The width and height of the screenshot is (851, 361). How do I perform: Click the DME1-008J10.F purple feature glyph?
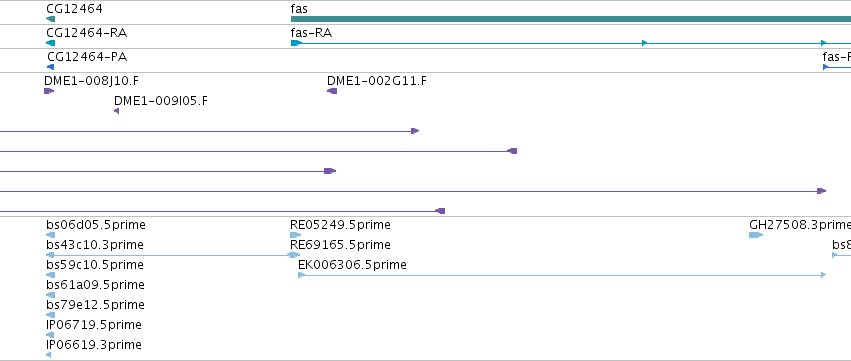pyautogui.click(x=49, y=91)
